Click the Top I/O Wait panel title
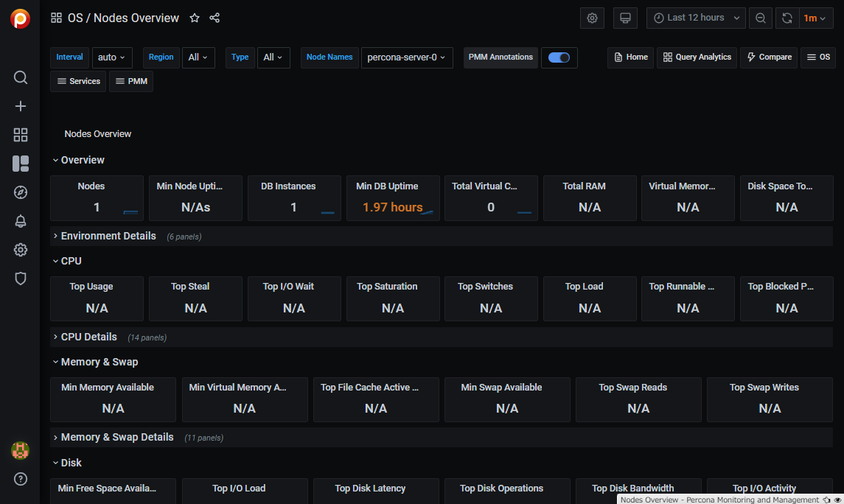The width and height of the screenshot is (844, 504). coord(288,287)
